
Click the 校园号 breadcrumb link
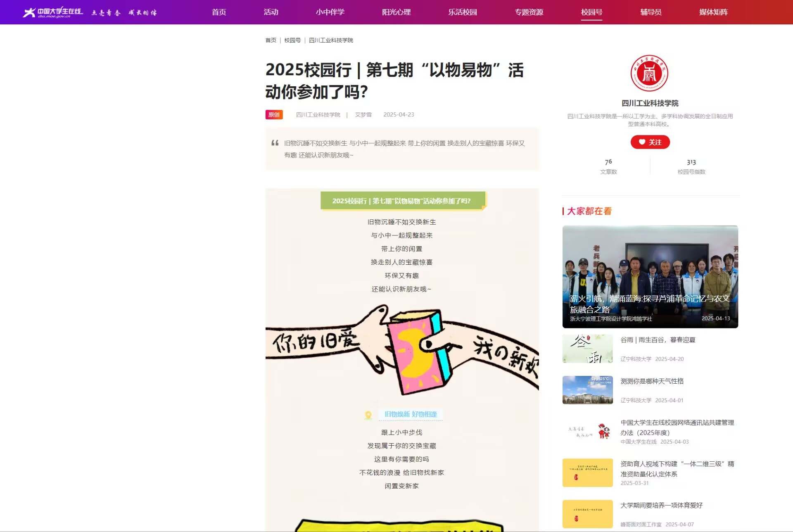pos(292,40)
